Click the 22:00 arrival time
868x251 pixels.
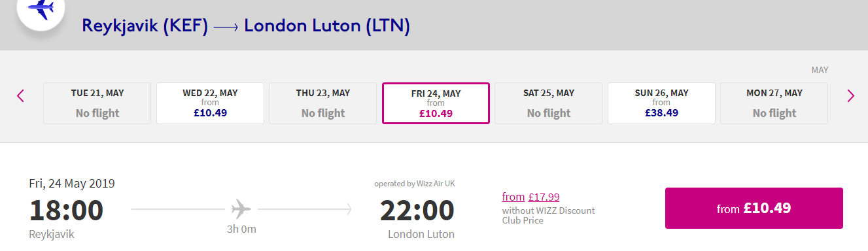[x=417, y=210]
